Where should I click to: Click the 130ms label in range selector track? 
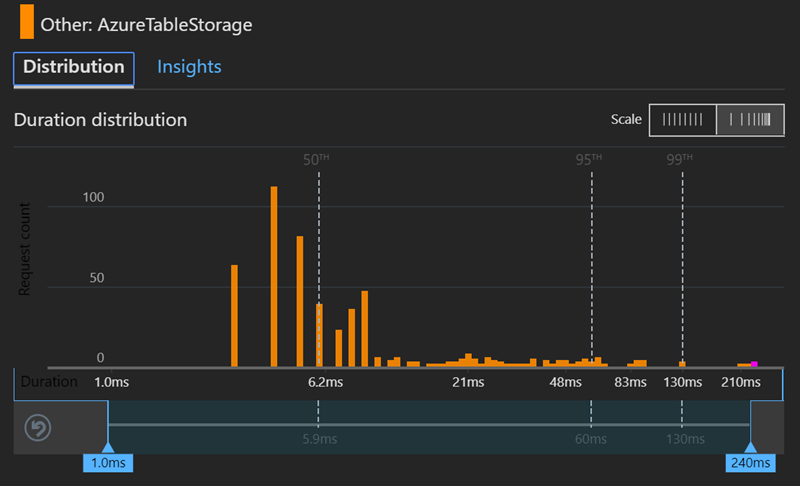click(x=684, y=438)
